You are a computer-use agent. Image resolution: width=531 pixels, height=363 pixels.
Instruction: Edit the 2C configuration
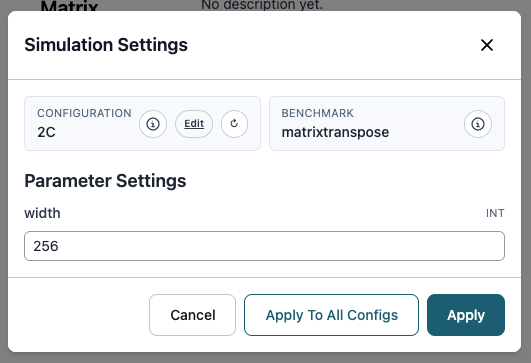click(x=194, y=124)
